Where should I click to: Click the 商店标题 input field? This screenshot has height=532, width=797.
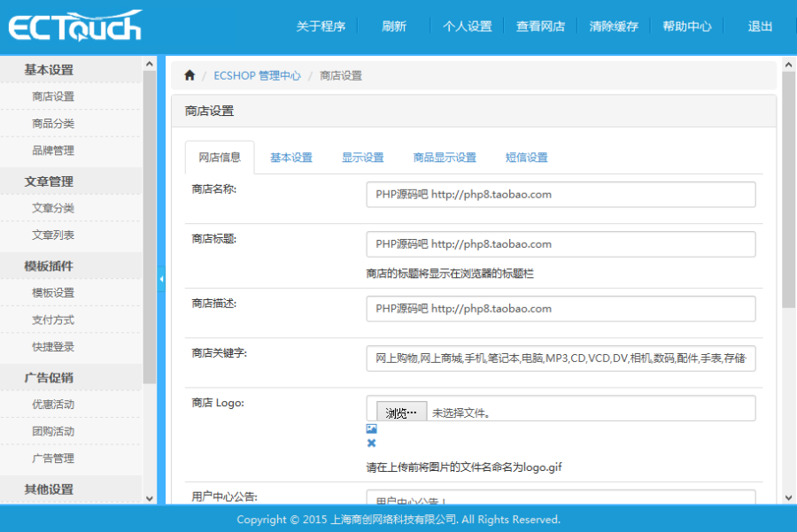pyautogui.click(x=561, y=244)
